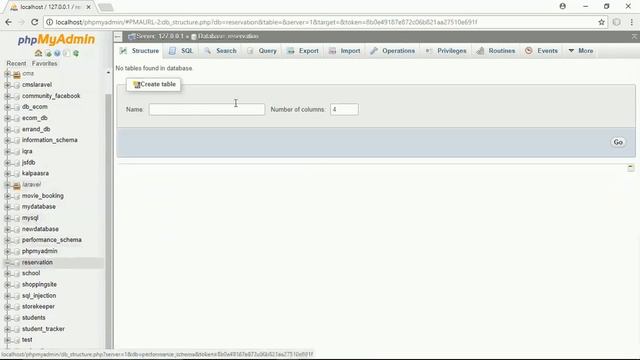
Task: Click the table Name input field
Action: point(207,109)
